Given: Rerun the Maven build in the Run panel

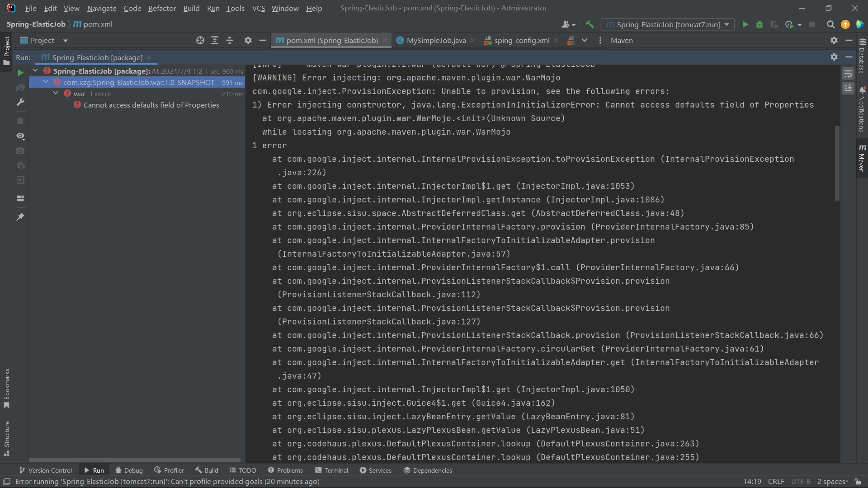Looking at the screenshot, I should (x=20, y=72).
